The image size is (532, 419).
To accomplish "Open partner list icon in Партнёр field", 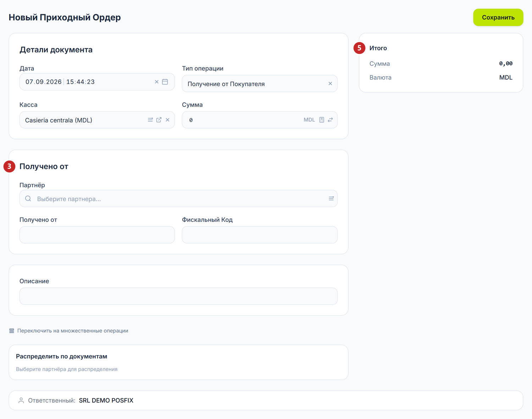I will coord(331,198).
